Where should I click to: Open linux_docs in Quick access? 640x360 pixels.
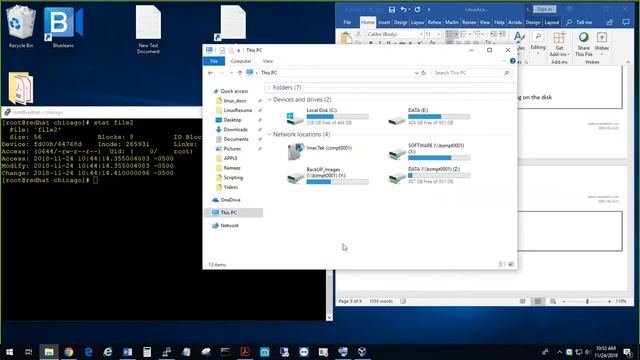tap(235, 101)
